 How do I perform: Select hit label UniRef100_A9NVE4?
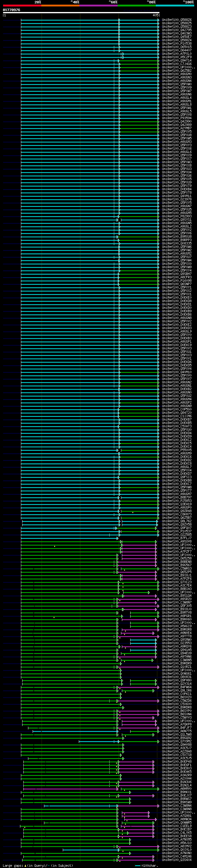(177, 633)
